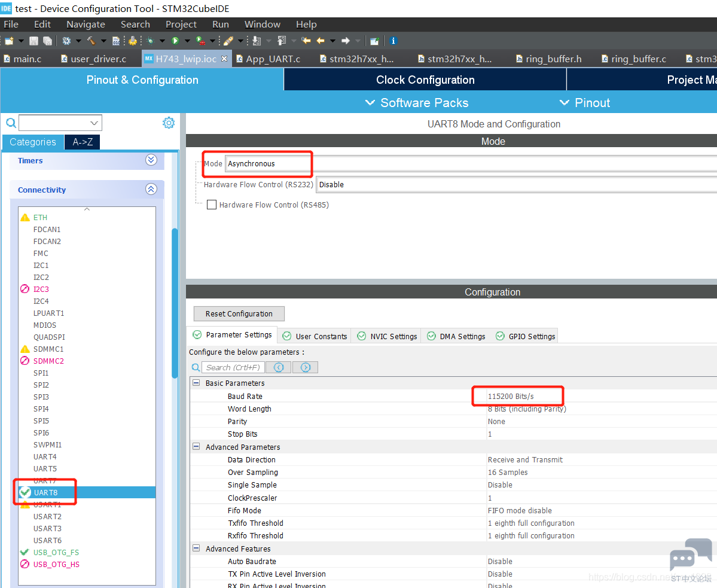Click the New file toolbar icon
The width and height of the screenshot is (717, 588).
pyautogui.click(x=9, y=41)
